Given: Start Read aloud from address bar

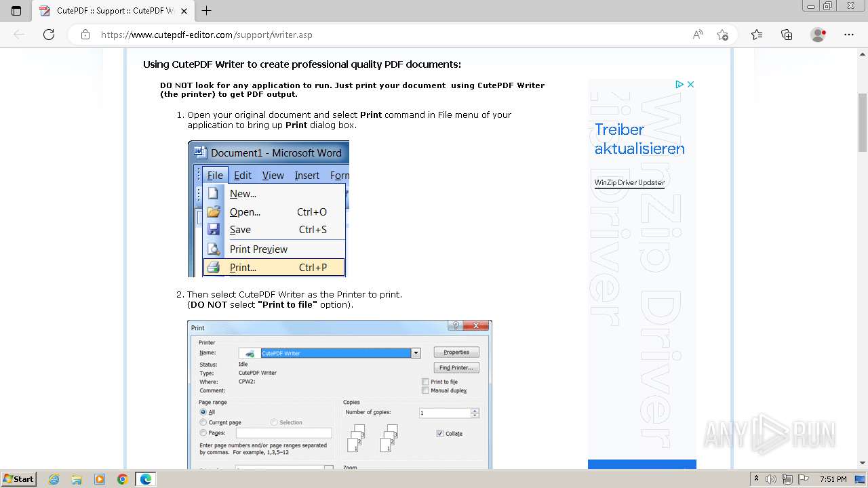Looking at the screenshot, I should [698, 35].
